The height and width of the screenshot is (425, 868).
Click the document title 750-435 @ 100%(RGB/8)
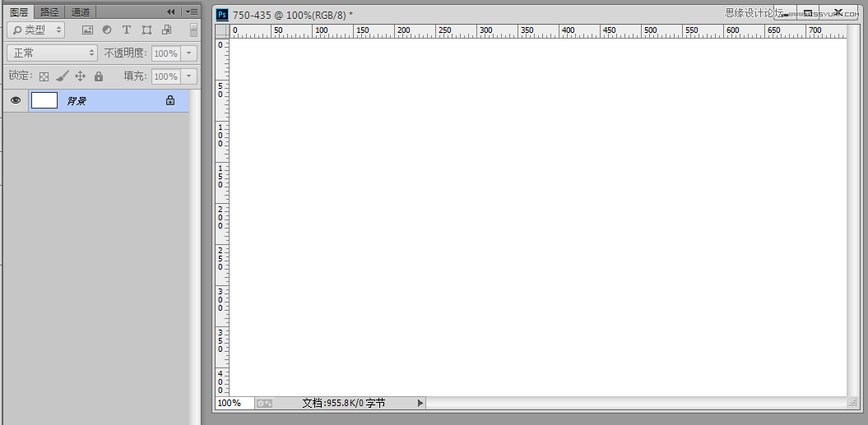pyautogui.click(x=293, y=15)
